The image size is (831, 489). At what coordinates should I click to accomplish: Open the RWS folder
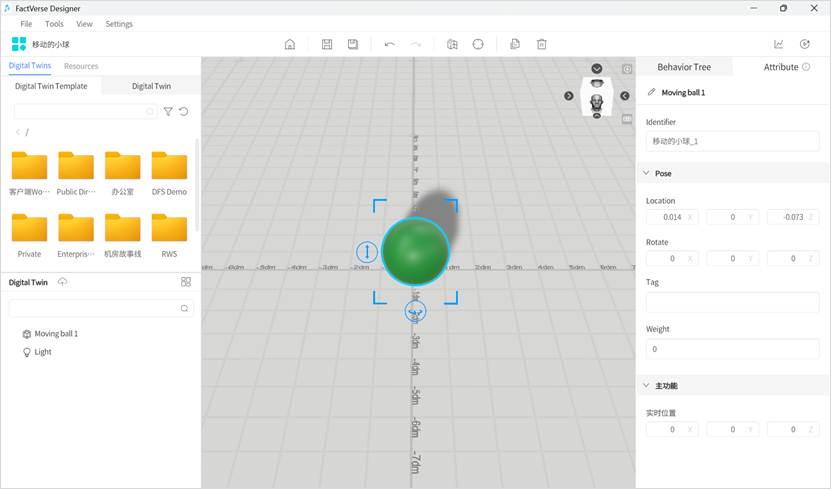point(169,236)
